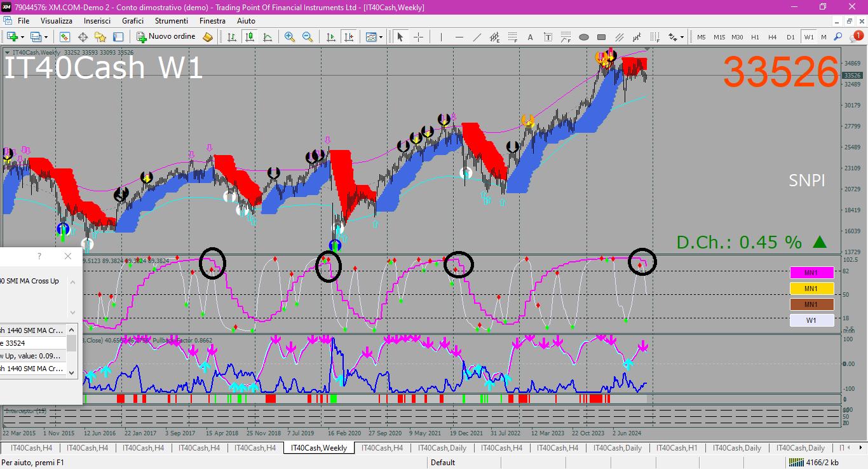Toggle chart shift from right border
868x469 pixels.
point(348,37)
